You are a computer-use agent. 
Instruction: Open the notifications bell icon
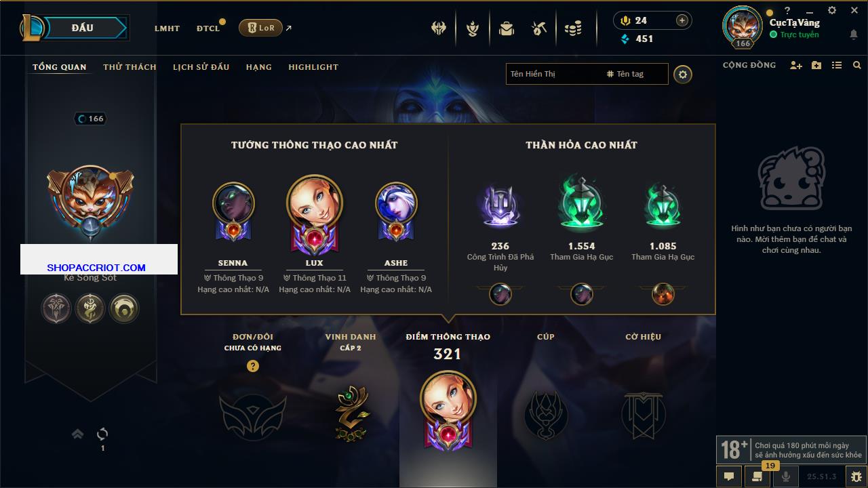853,35
